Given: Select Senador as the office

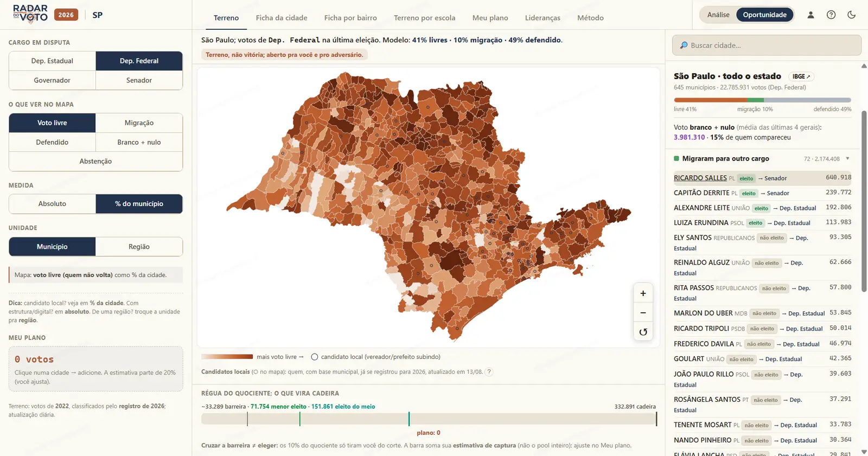Looking at the screenshot, I should pyautogui.click(x=139, y=80).
